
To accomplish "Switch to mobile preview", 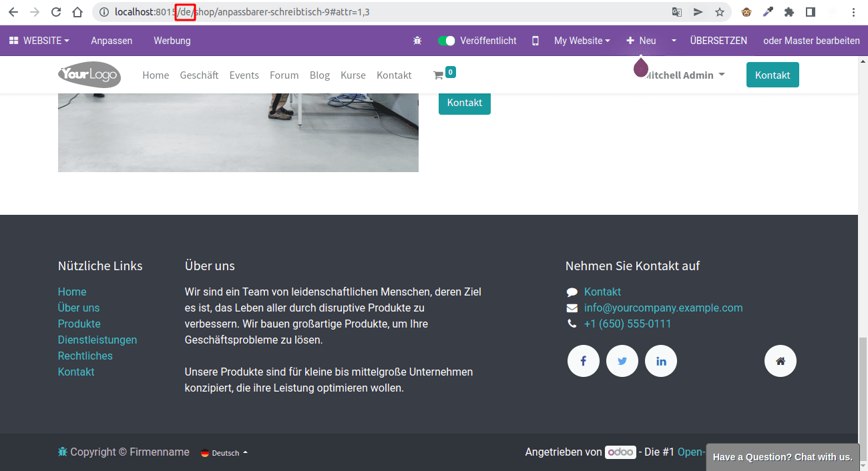I will click(x=535, y=41).
